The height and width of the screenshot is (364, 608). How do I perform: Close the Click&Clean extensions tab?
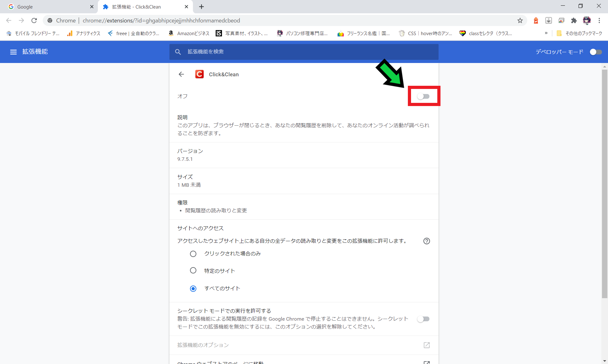coord(186,7)
